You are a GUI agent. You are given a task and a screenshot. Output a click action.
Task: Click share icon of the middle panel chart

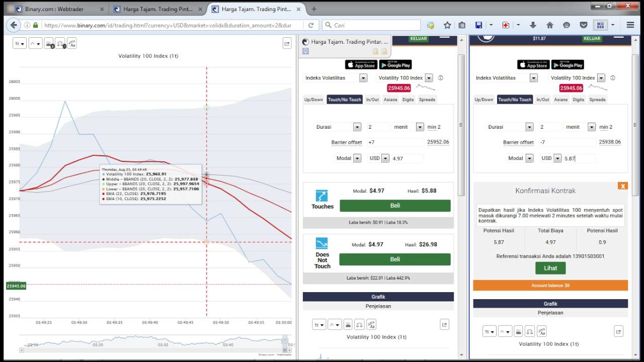pos(444,325)
